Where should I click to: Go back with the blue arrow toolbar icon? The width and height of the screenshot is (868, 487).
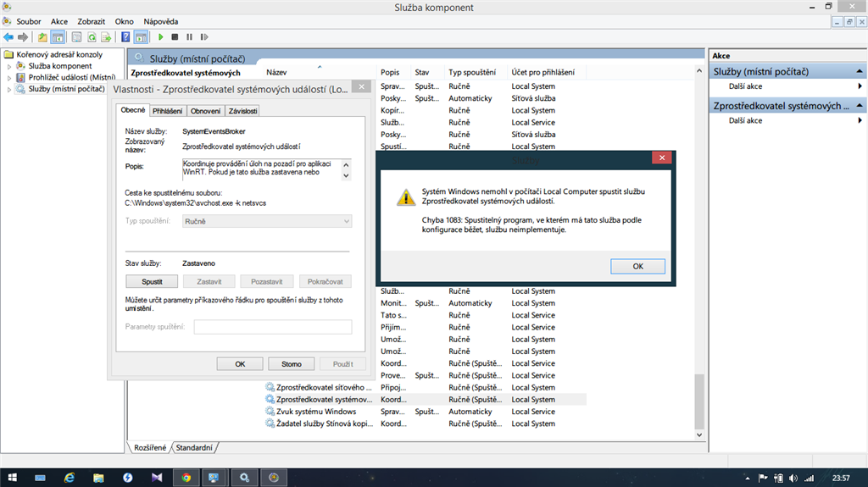click(8, 37)
